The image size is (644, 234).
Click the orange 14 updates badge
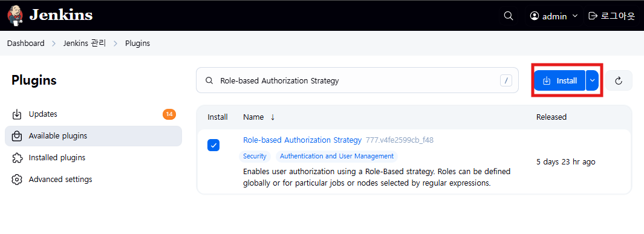click(169, 114)
